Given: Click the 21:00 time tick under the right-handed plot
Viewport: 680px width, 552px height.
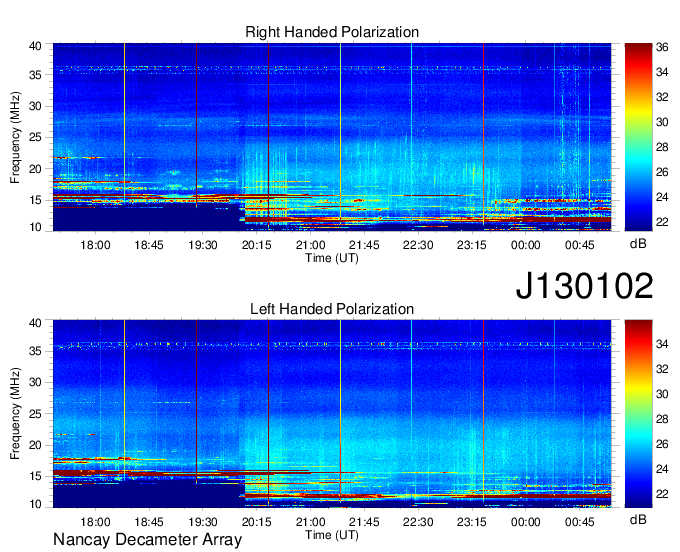Looking at the screenshot, I should point(311,245).
